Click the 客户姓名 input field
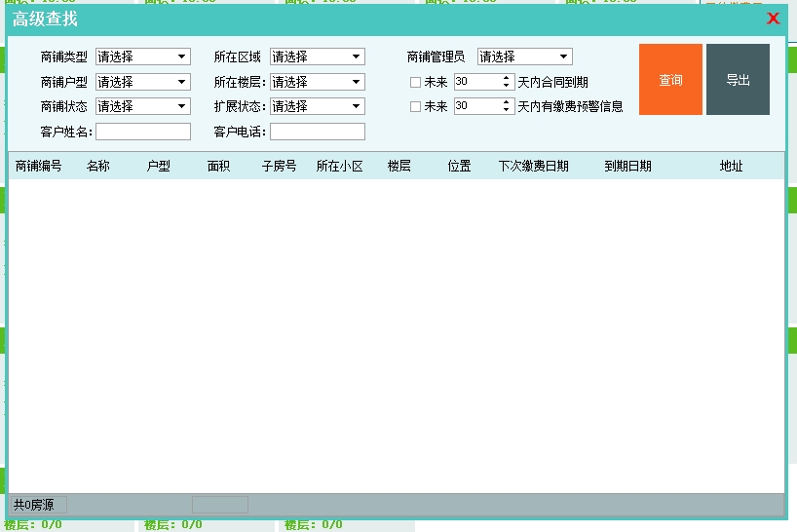 click(x=143, y=132)
